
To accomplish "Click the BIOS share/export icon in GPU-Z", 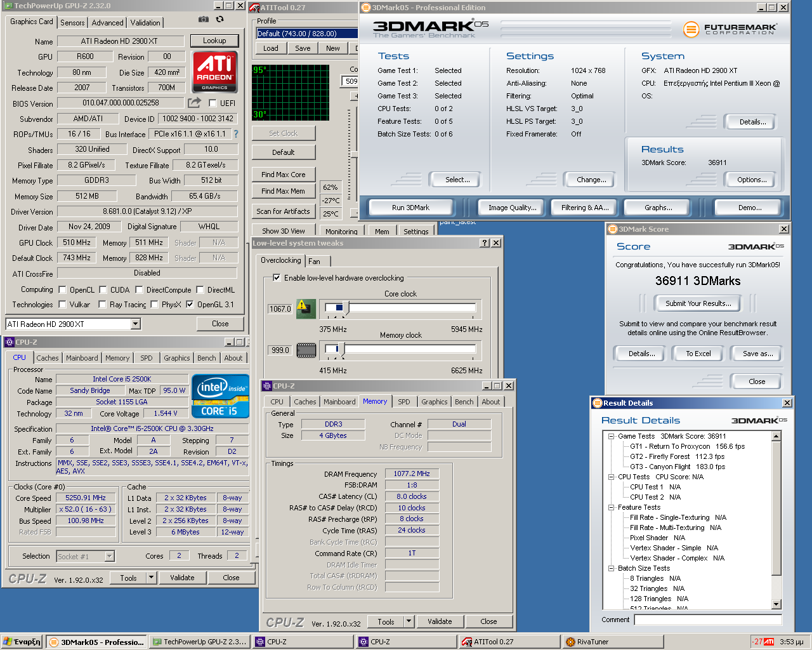I will pyautogui.click(x=194, y=102).
